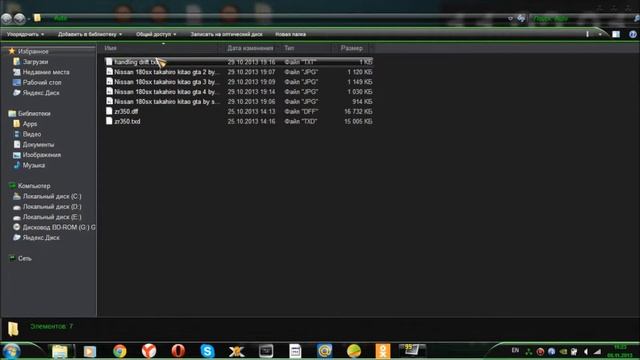Open Дисковод BD-ROM (G:)
The height and width of the screenshot is (360, 640).
59,227
